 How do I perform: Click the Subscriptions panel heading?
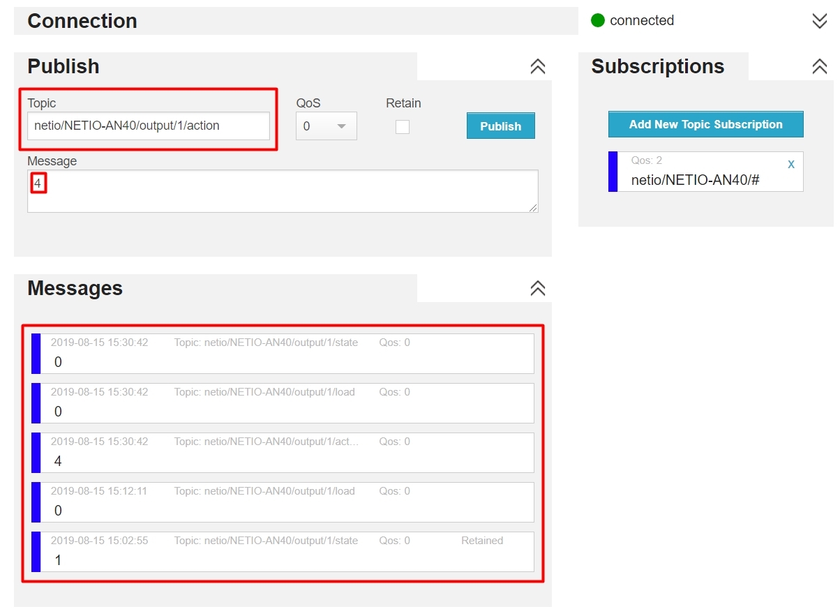point(658,66)
